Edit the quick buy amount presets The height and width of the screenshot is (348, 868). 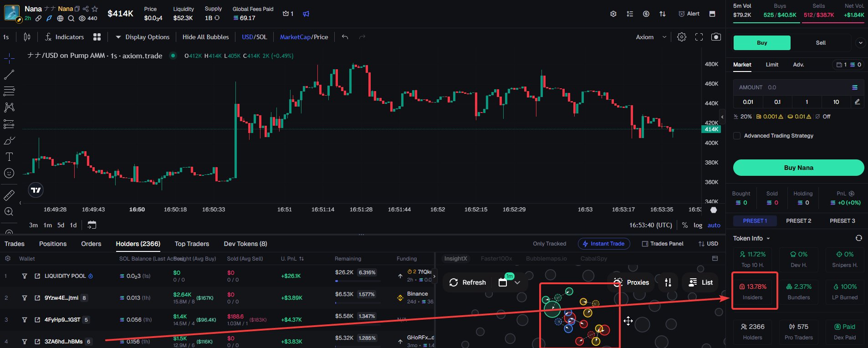pyautogui.click(x=857, y=102)
